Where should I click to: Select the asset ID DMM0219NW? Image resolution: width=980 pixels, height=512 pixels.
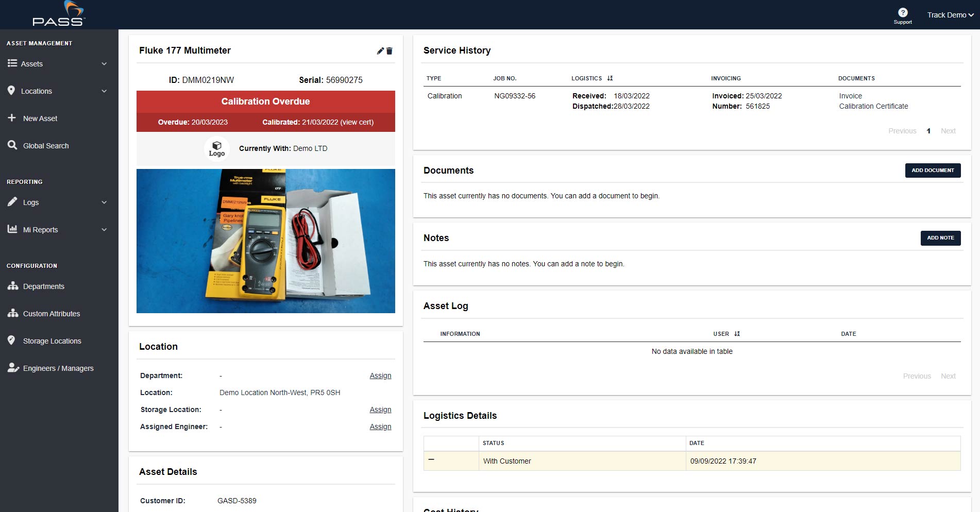208,80
